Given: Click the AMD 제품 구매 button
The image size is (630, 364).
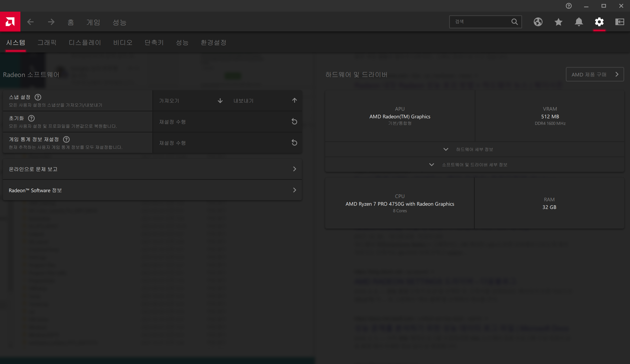Looking at the screenshot, I should pos(595,74).
